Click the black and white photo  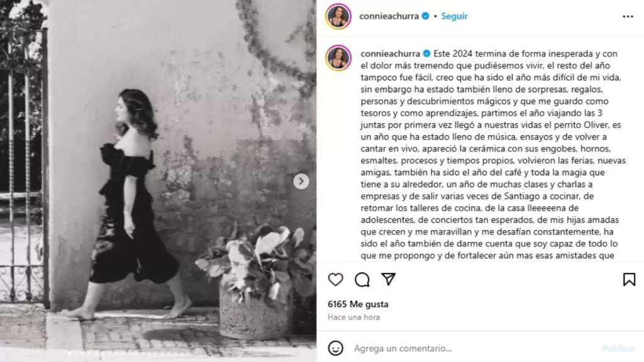pos(158,181)
